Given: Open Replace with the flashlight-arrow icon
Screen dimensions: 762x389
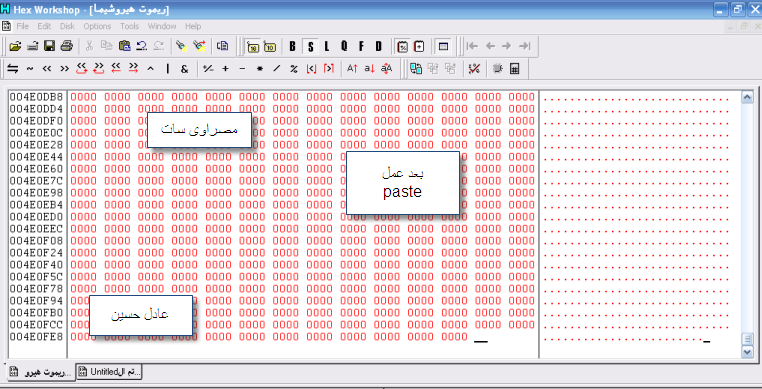Looking at the screenshot, I should [x=199, y=46].
